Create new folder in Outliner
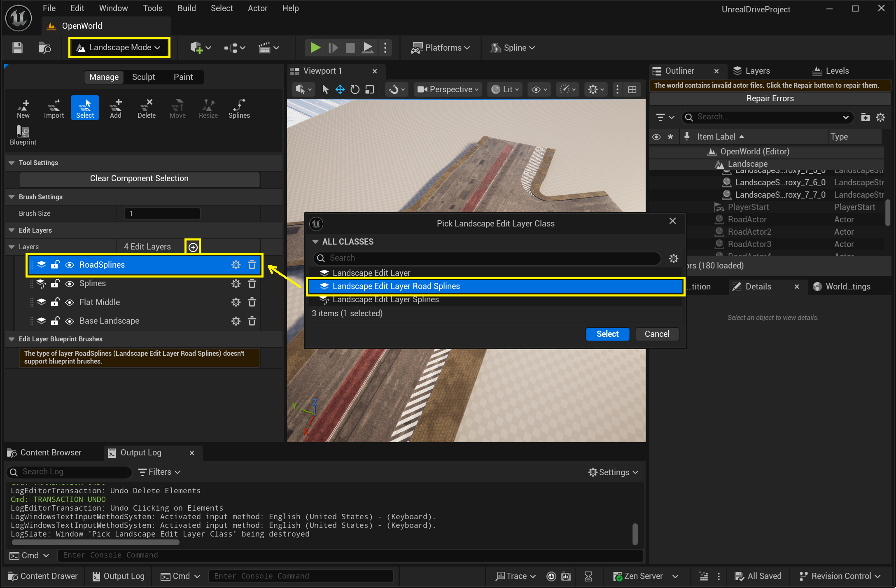Screen dimensions: 896x588 tap(866, 117)
